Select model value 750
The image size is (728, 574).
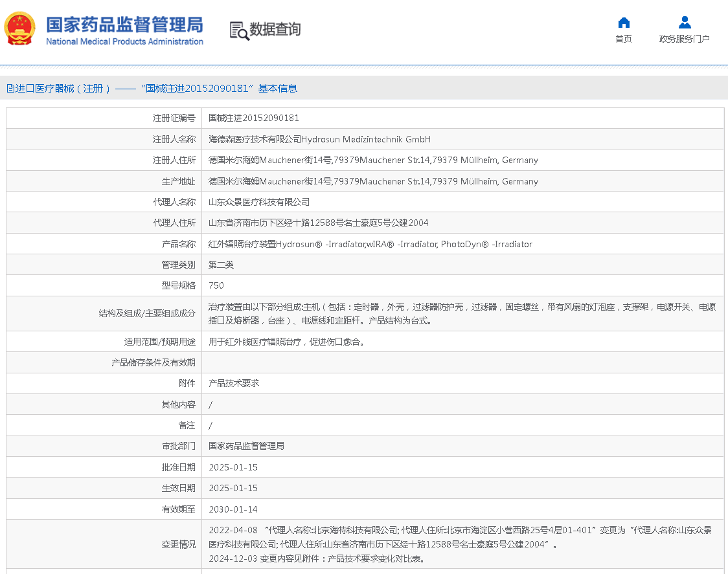coord(216,285)
